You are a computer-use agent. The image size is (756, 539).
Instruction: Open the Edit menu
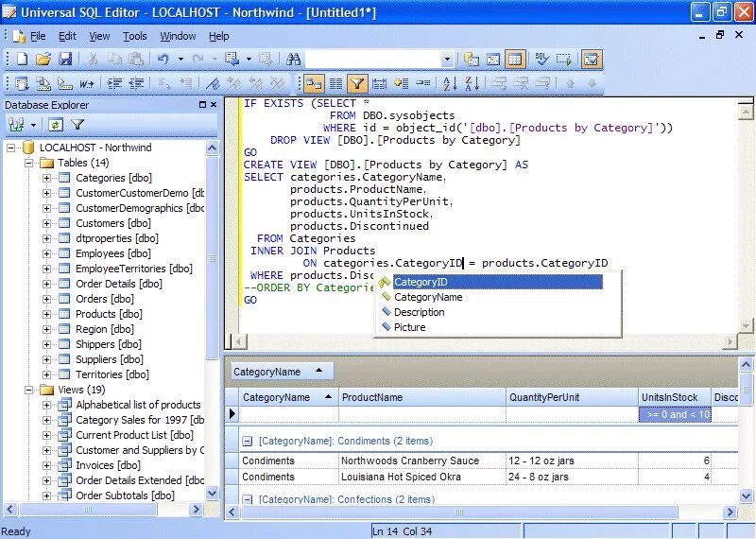(67, 36)
